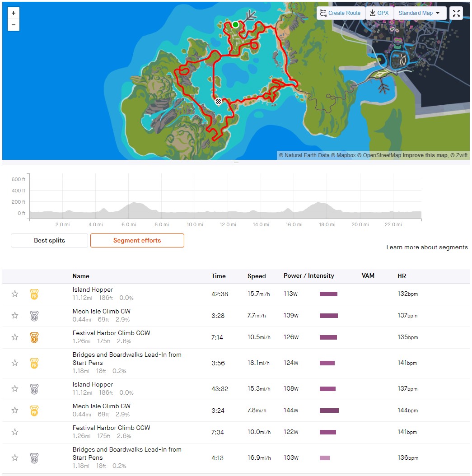Click the Power / Intensity column header
The image size is (472, 476).
[x=308, y=275]
